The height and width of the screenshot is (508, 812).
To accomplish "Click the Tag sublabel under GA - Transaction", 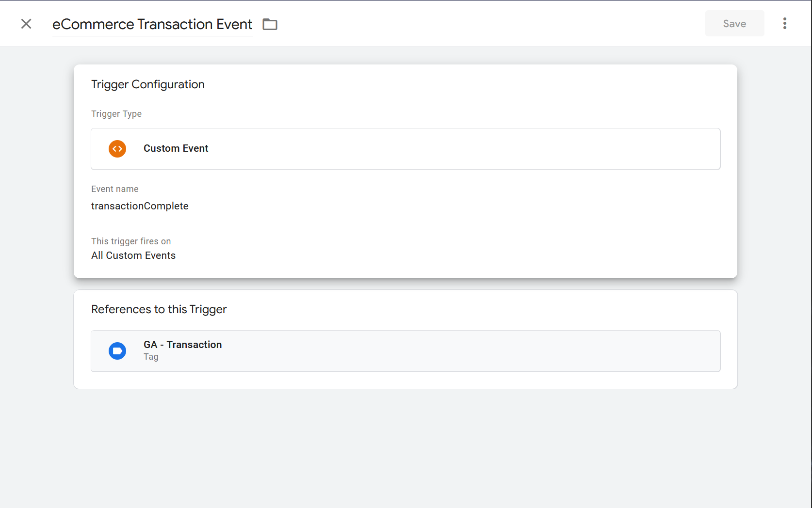I will [x=151, y=357].
